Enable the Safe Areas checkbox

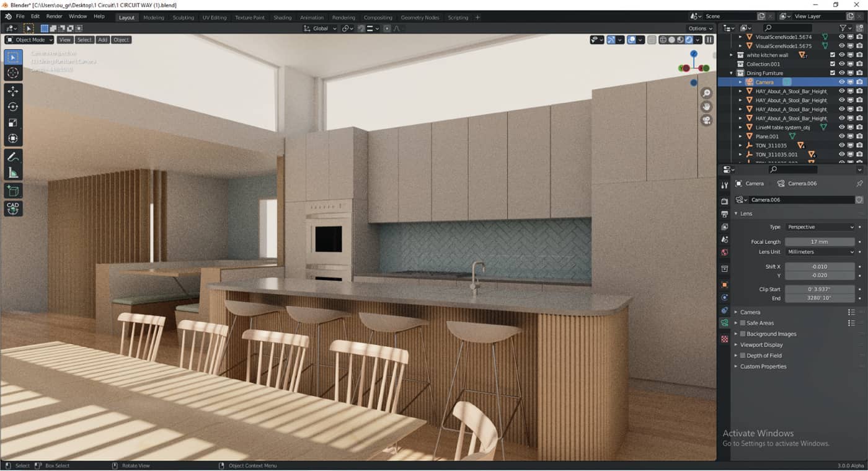click(743, 323)
